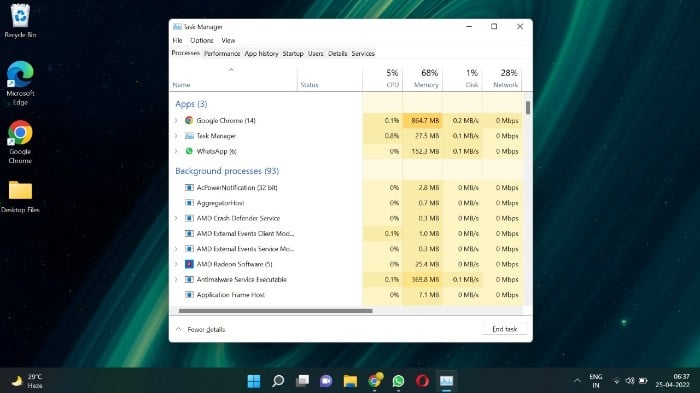
Task: Click the Antimalware Service Executable icon
Action: 189,280
